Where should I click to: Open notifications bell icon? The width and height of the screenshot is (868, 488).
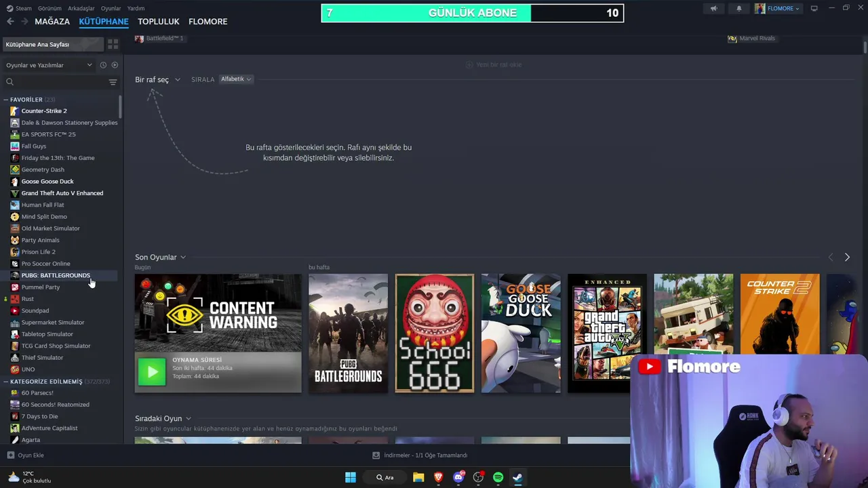point(739,8)
